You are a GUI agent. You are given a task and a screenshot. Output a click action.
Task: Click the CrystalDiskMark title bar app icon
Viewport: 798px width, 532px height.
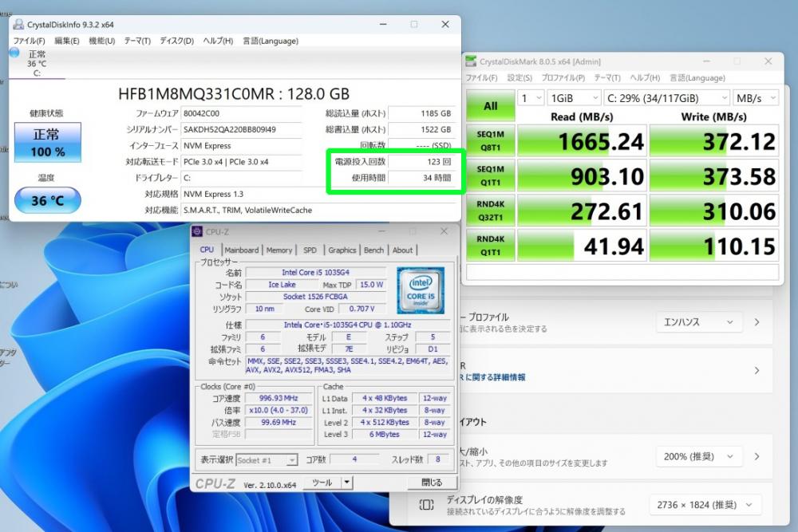pos(472,61)
